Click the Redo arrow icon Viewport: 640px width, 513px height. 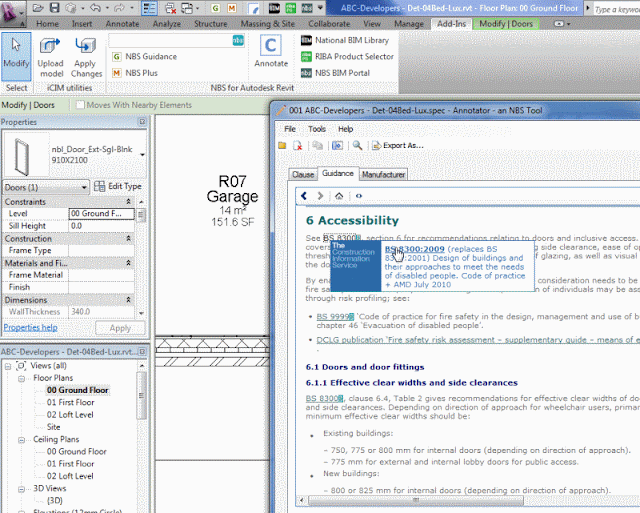(x=119, y=8)
